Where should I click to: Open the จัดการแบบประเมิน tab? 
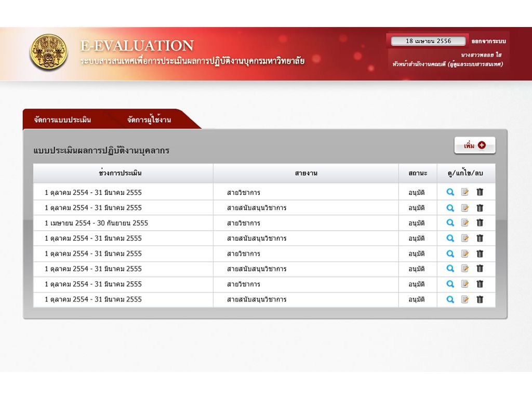(62, 120)
